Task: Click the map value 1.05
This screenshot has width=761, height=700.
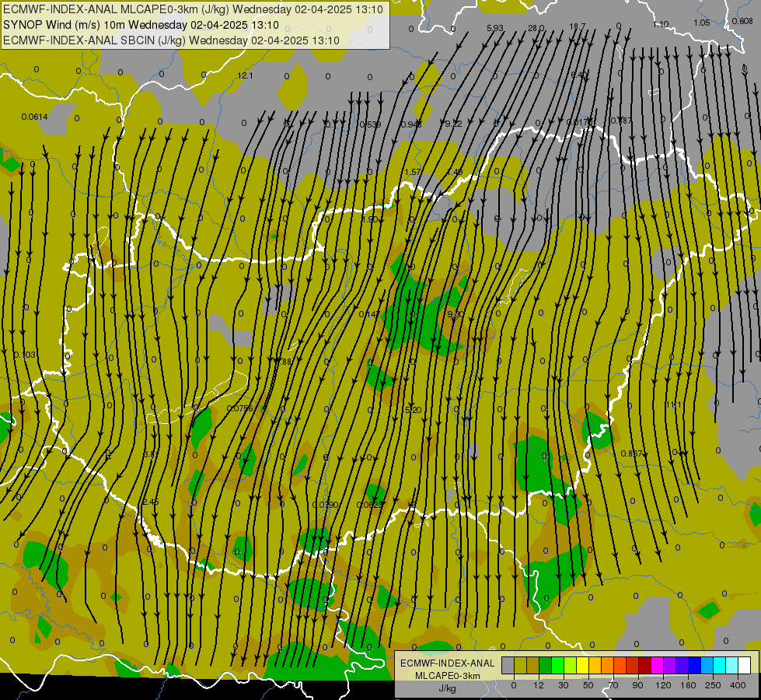Action: pos(702,23)
